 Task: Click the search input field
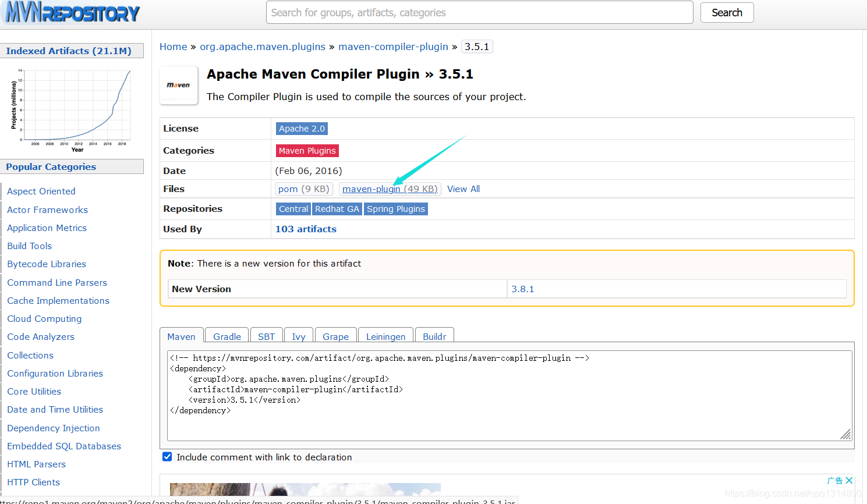point(479,12)
